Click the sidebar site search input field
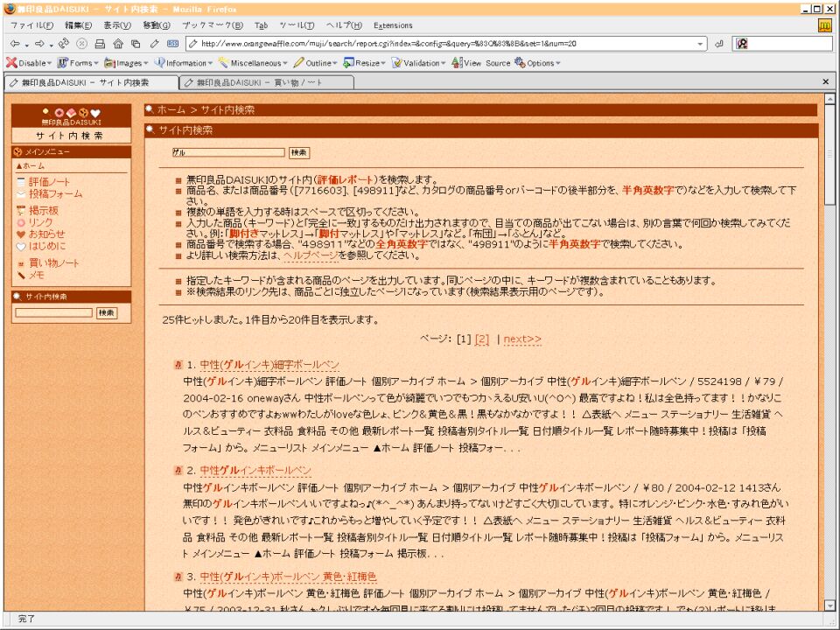Image resolution: width=840 pixels, height=630 pixels. point(53,312)
